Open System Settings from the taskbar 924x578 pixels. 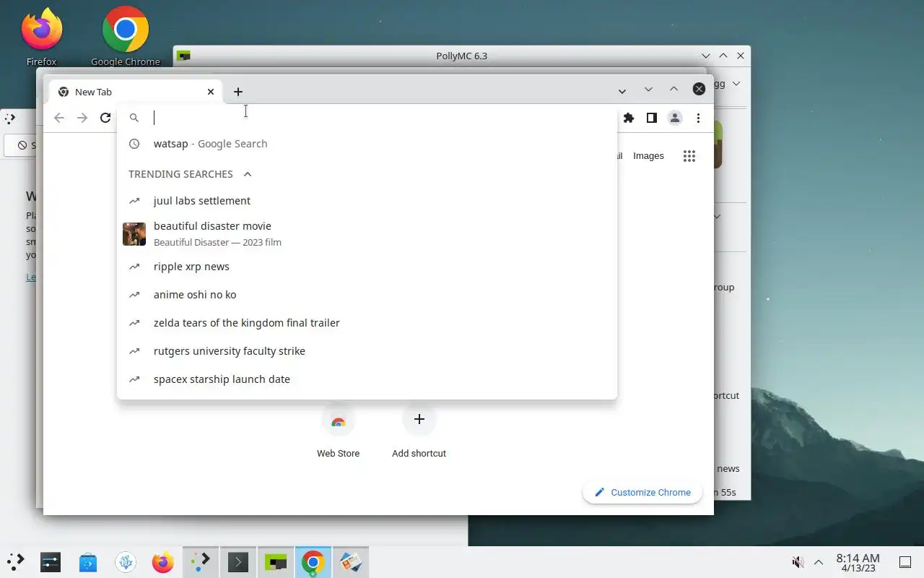pos(51,562)
